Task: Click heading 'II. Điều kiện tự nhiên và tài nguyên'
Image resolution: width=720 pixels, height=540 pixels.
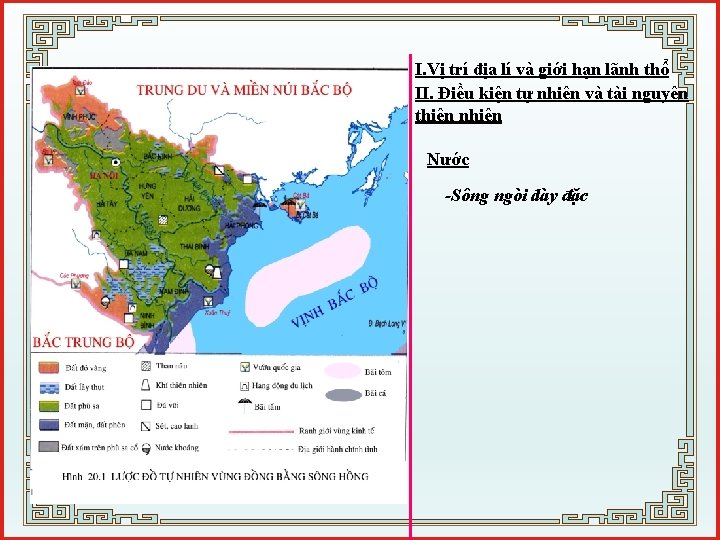Action: (x=551, y=94)
